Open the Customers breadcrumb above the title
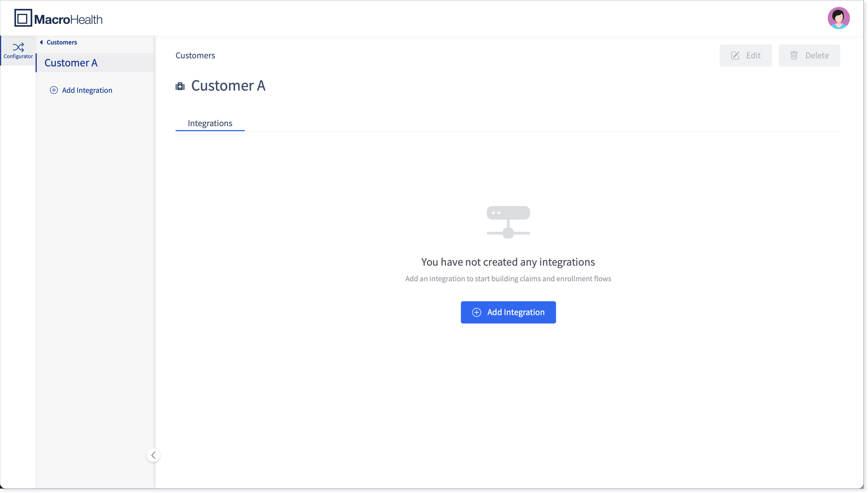Viewport: 868px width, 493px height. [x=195, y=56]
